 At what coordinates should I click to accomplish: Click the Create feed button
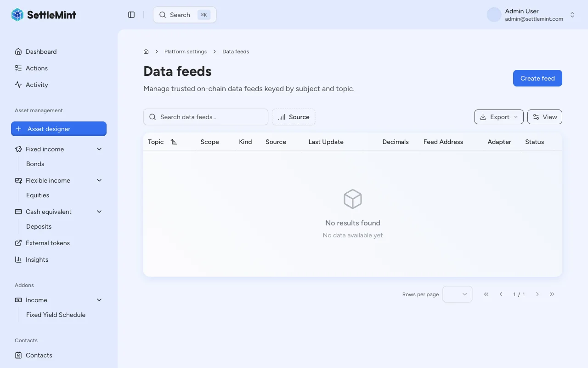click(537, 78)
